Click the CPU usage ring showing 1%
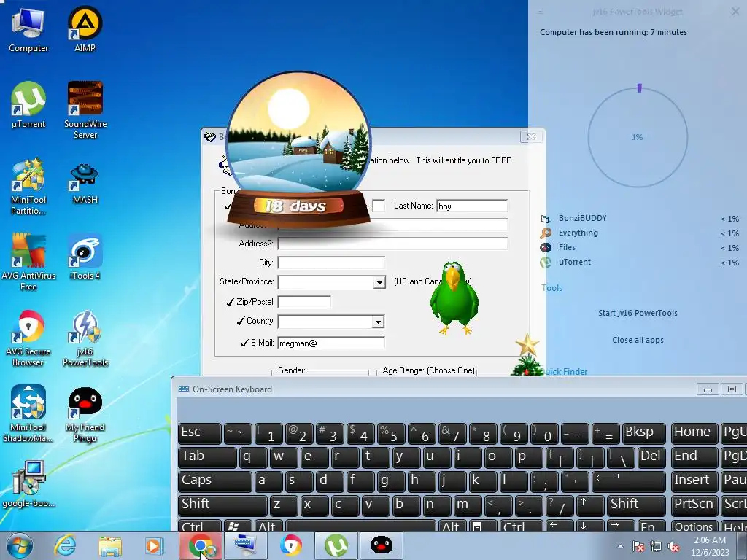 (x=638, y=136)
